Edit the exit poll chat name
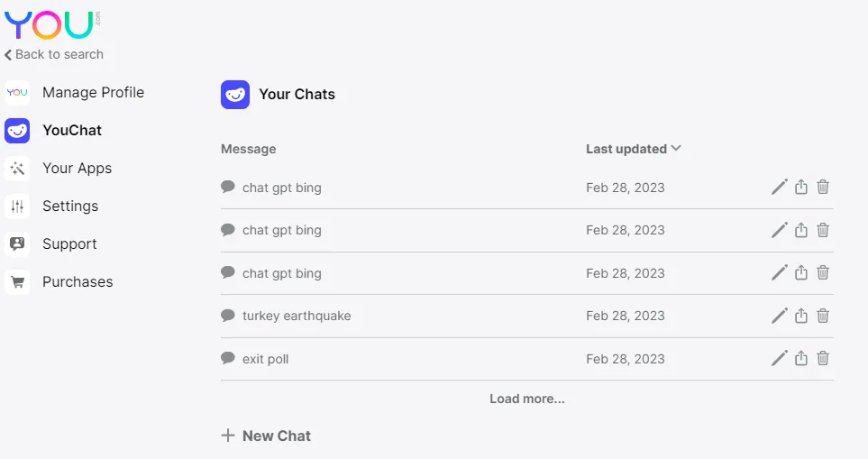 (780, 358)
